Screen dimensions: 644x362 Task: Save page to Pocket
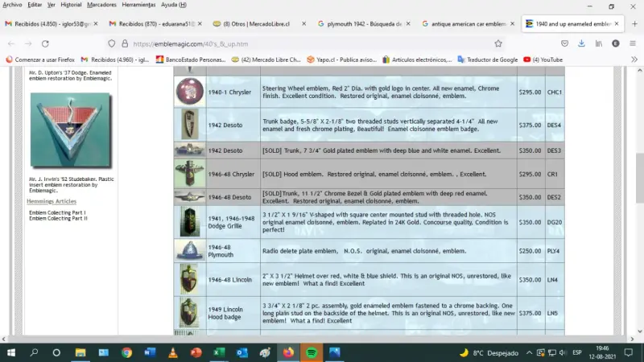pyautogui.click(x=565, y=43)
